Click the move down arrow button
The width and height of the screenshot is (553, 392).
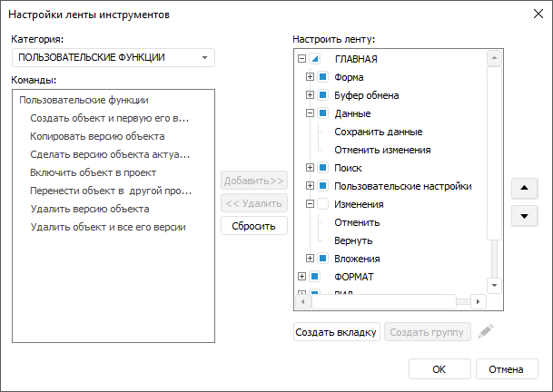pos(524,216)
